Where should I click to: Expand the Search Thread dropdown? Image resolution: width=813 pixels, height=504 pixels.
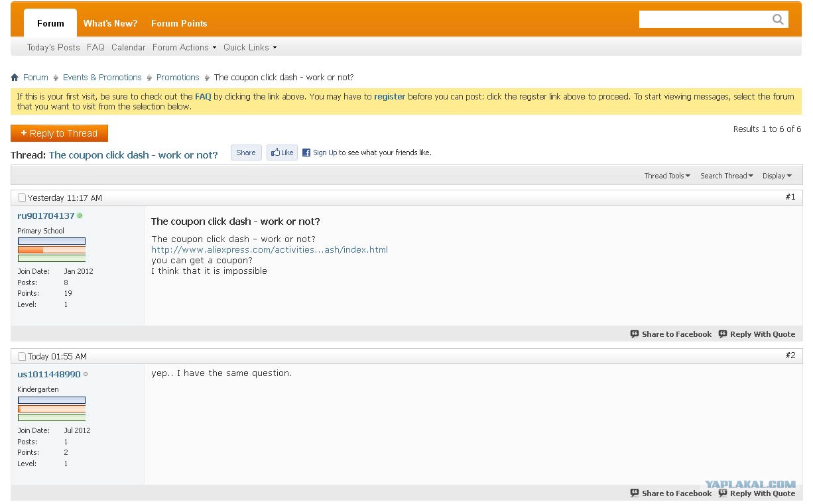tap(726, 176)
